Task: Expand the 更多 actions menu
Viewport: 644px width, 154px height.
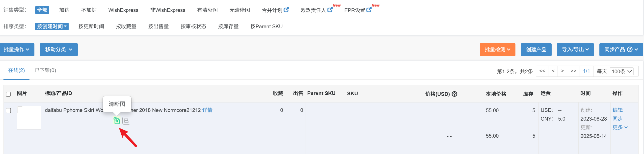Action: click(x=620, y=127)
